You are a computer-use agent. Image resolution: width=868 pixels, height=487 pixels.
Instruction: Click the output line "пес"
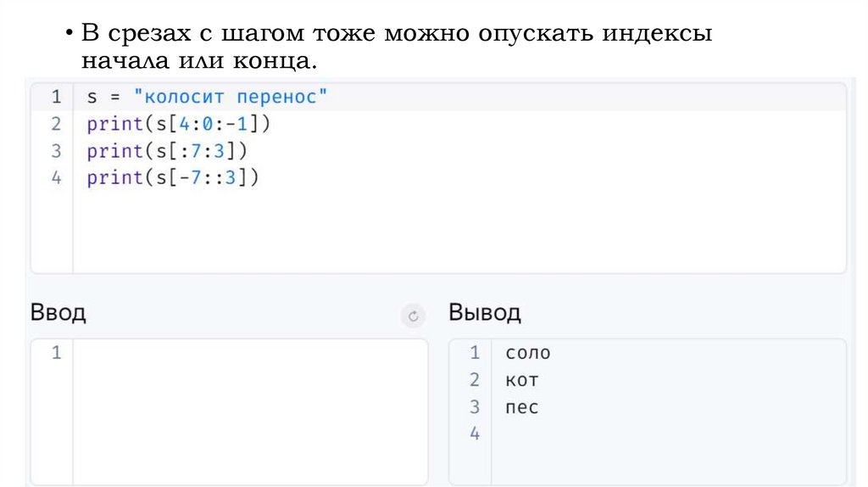[521, 407]
